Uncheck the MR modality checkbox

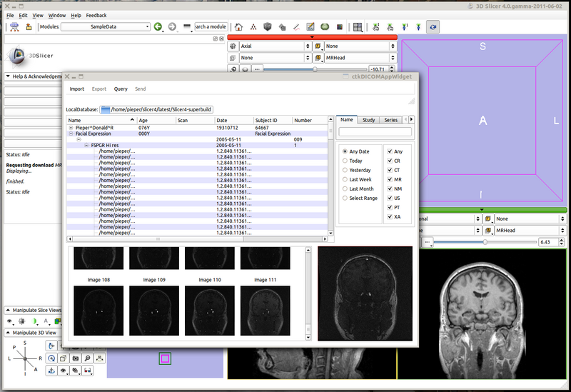(x=390, y=179)
